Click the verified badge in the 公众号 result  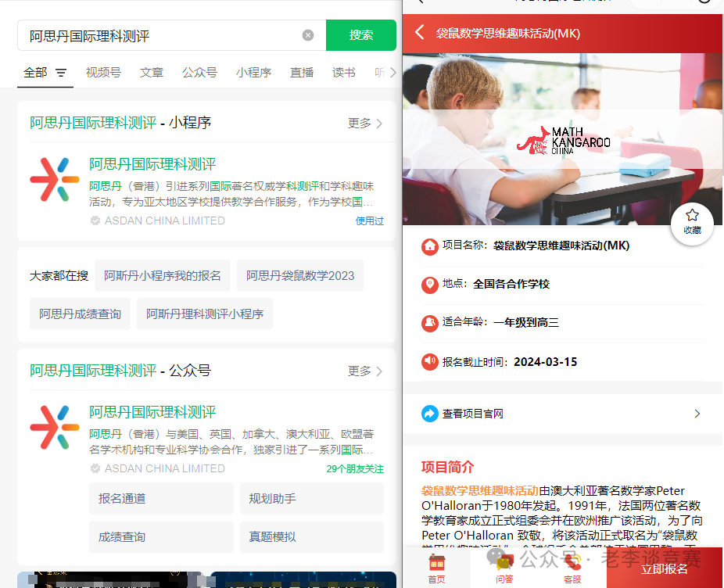(95, 468)
